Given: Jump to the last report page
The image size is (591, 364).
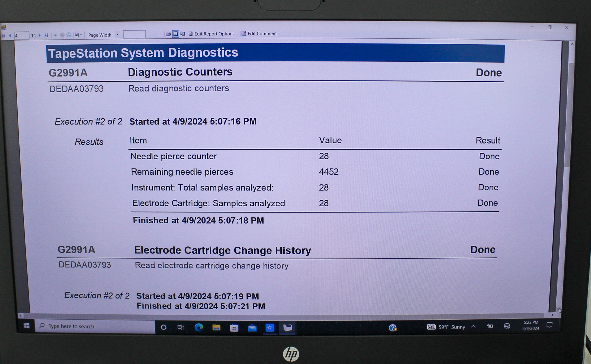Looking at the screenshot, I should click(46, 35).
